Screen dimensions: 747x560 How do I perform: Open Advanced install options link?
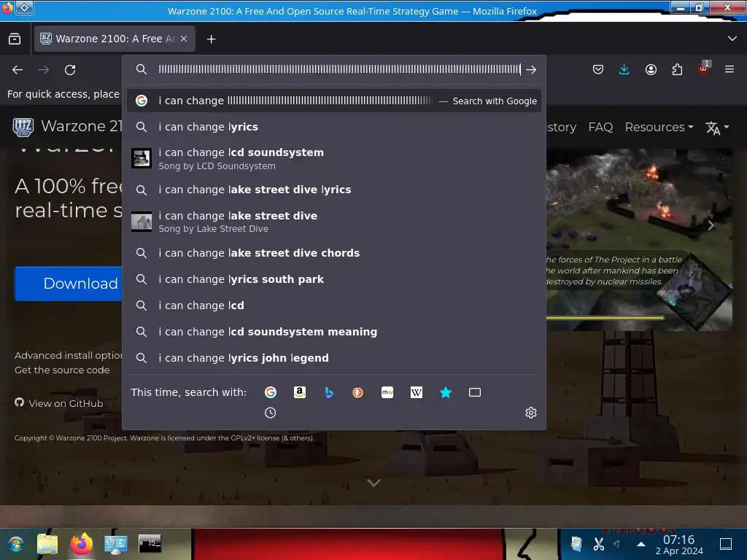68,355
